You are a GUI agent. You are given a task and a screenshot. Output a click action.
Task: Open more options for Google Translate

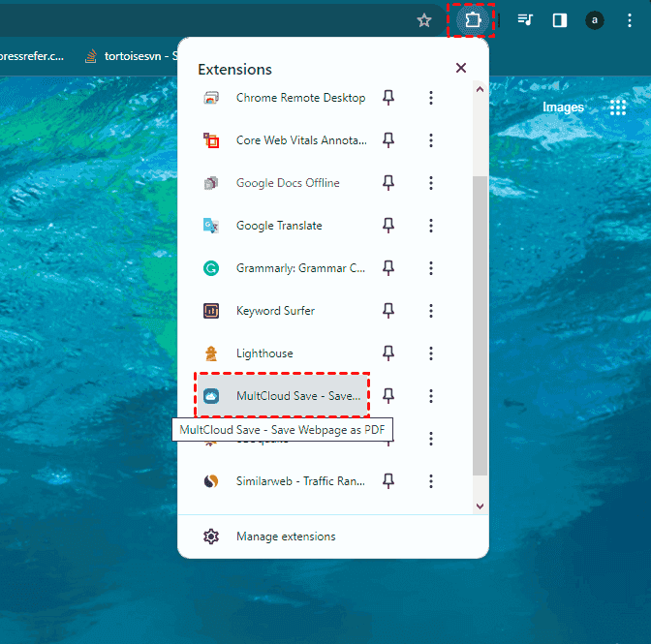[x=431, y=226]
